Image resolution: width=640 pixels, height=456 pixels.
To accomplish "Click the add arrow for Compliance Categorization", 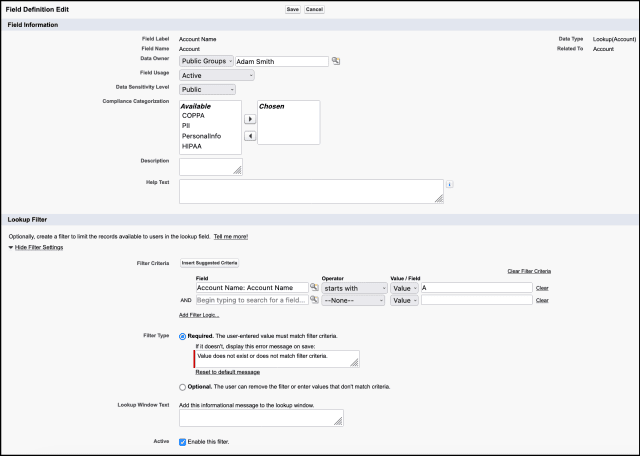I will click(x=250, y=119).
